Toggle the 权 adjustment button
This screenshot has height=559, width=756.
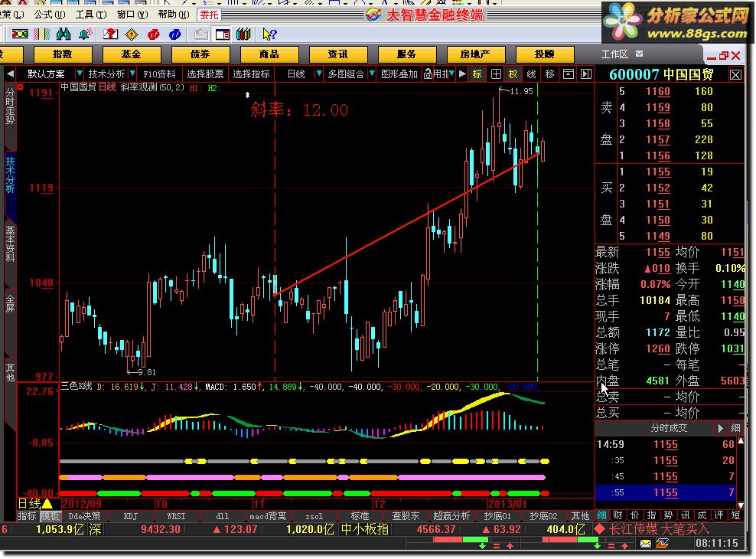click(513, 74)
